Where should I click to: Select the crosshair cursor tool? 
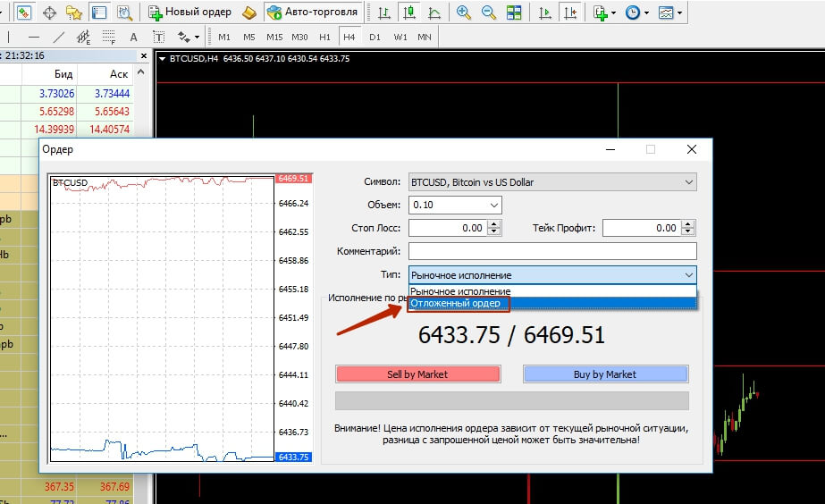[x=49, y=13]
